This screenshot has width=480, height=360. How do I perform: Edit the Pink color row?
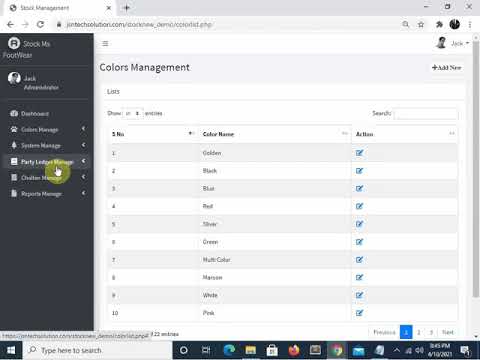tap(359, 313)
